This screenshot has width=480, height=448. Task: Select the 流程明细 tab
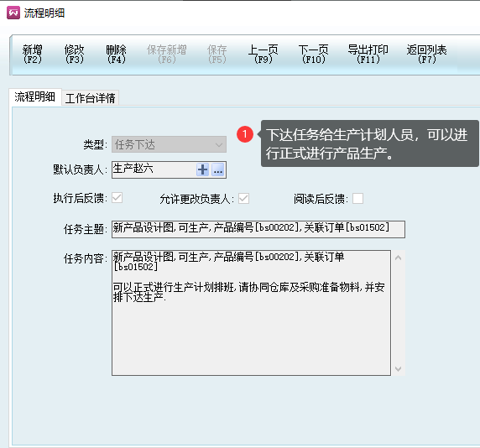[x=35, y=96]
